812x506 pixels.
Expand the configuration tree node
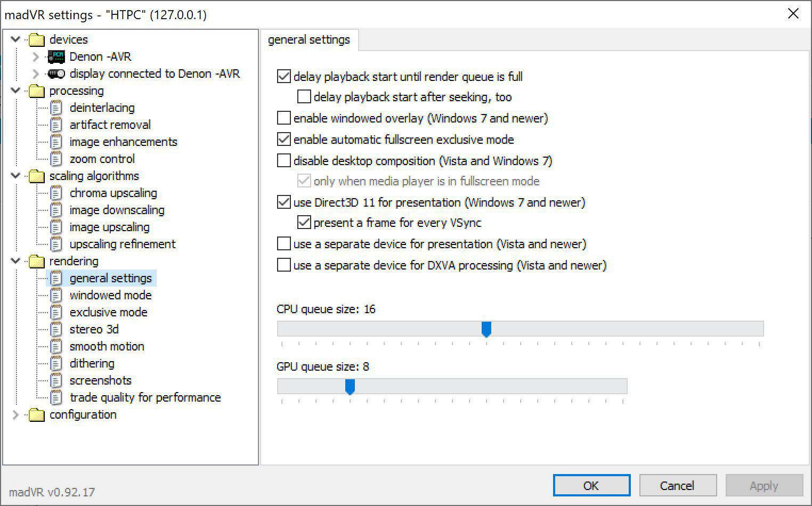tap(15, 414)
